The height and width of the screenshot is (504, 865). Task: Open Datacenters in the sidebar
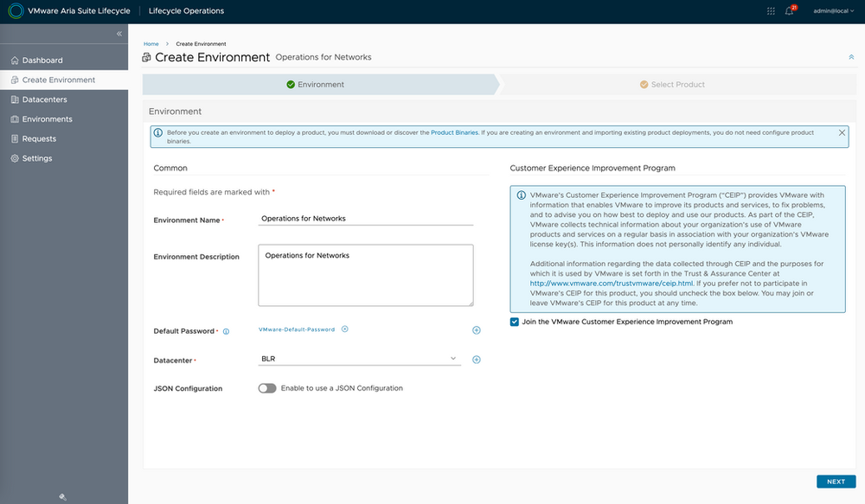[44, 99]
